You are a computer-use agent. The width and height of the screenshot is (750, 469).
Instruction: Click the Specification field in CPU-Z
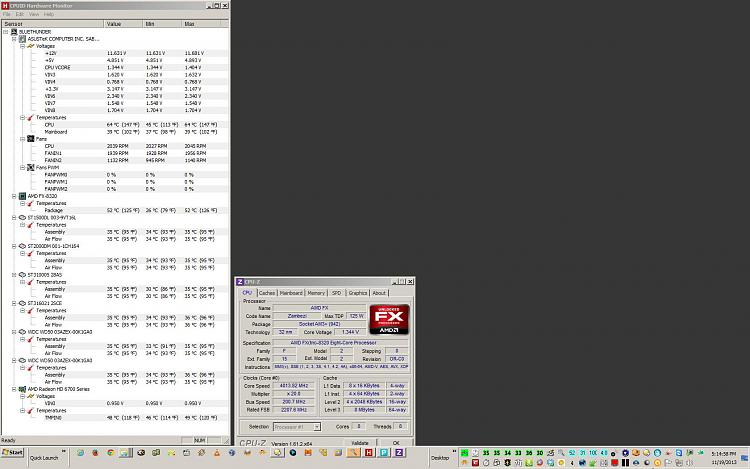pos(340,343)
